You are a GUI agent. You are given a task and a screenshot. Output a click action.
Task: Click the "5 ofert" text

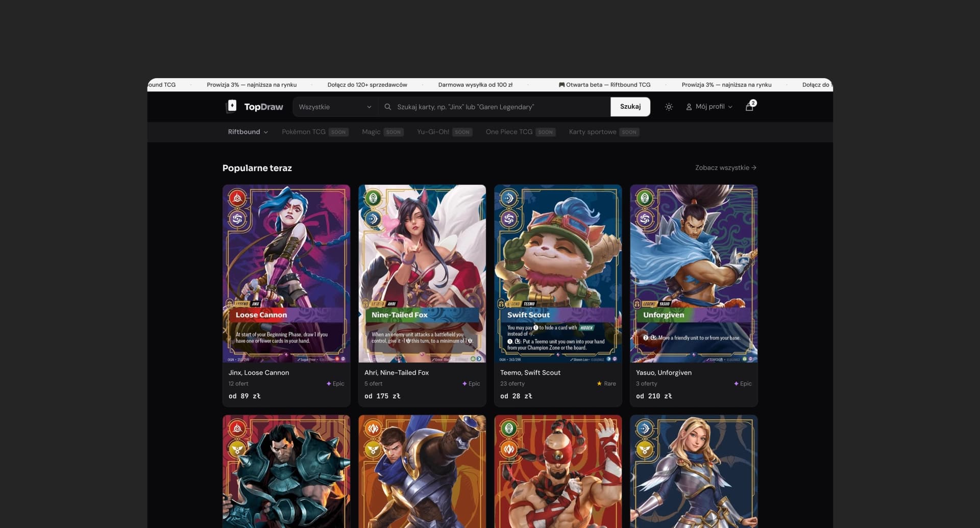(x=373, y=383)
